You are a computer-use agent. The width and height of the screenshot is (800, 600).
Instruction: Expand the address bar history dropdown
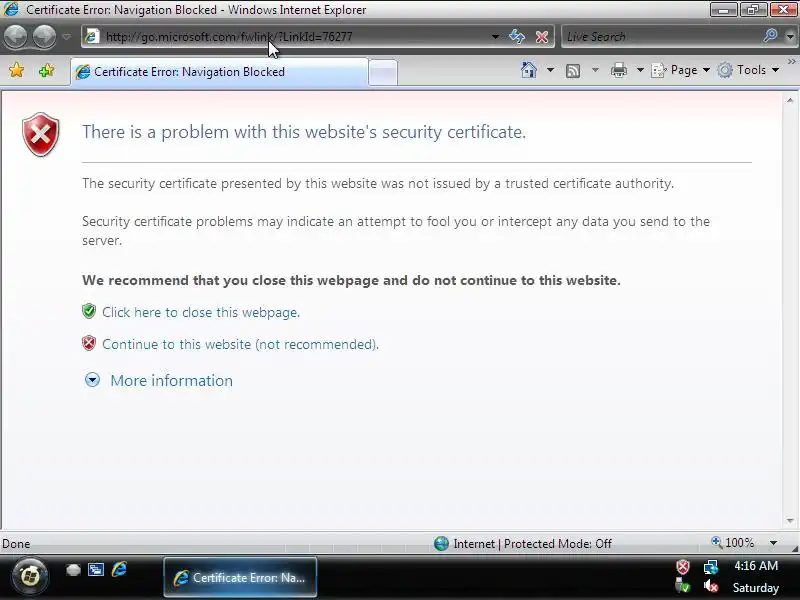click(495, 37)
